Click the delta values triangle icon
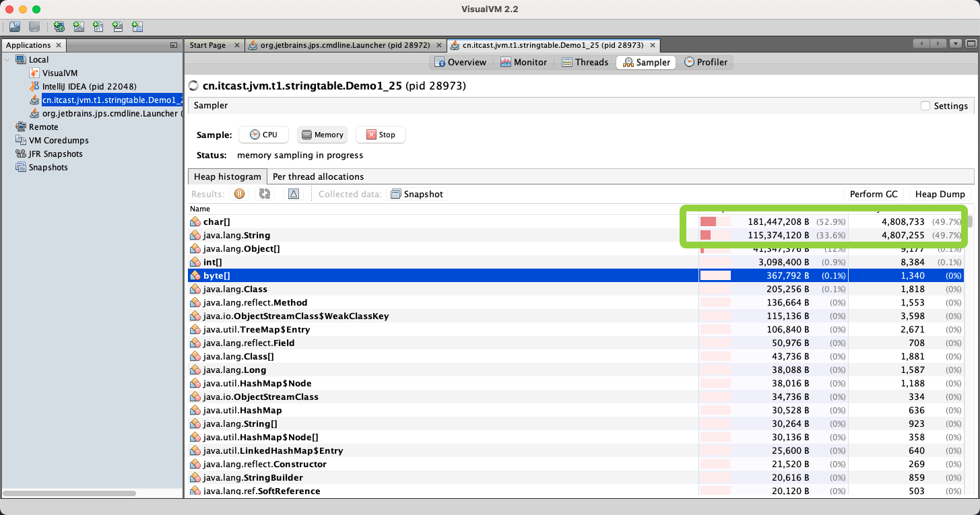This screenshot has width=980, height=515. tap(294, 194)
